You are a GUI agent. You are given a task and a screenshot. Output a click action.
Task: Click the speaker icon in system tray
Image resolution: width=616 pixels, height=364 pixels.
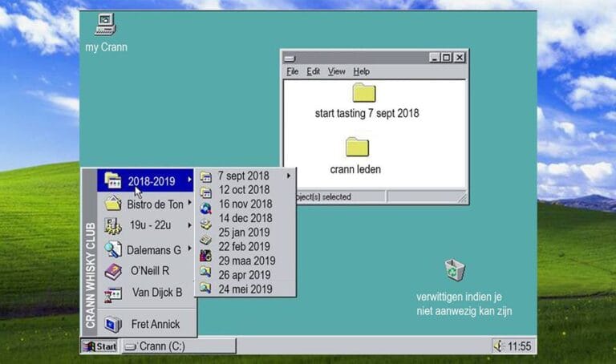[499, 346]
